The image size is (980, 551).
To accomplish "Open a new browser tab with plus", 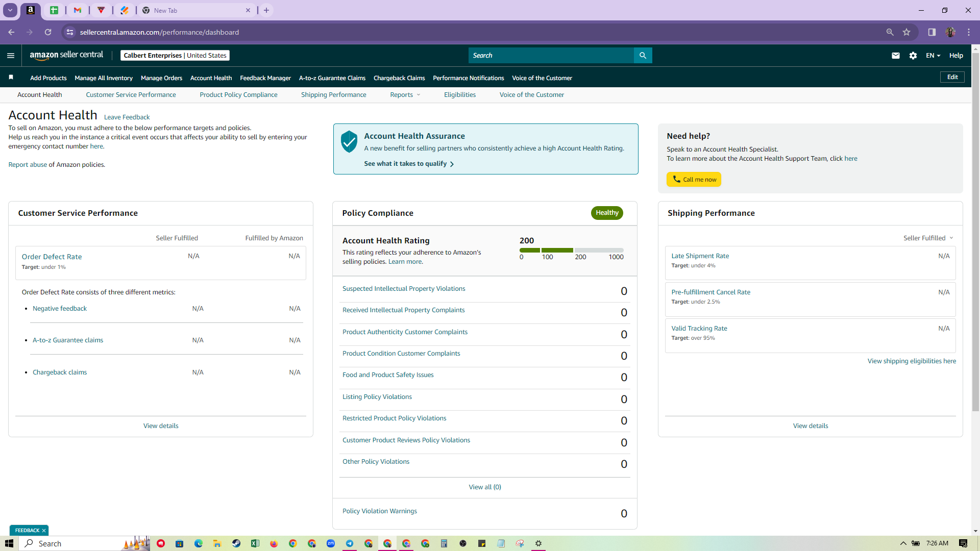I will [266, 10].
